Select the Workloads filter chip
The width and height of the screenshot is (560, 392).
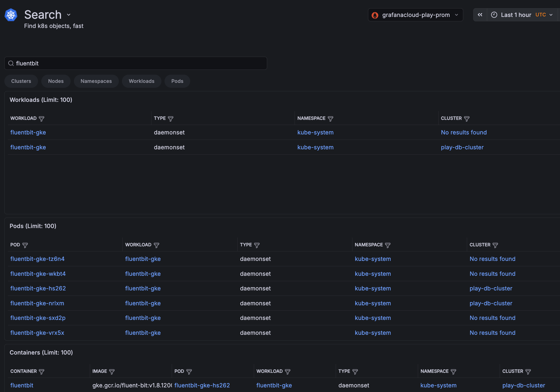point(141,81)
